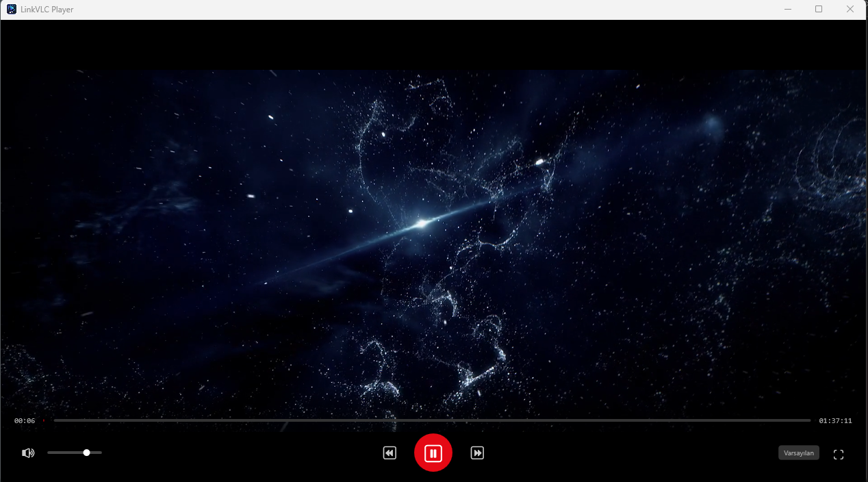Screen dimensions: 868x482
Task: Mute audio with the speaker icon
Action: click(x=28, y=453)
